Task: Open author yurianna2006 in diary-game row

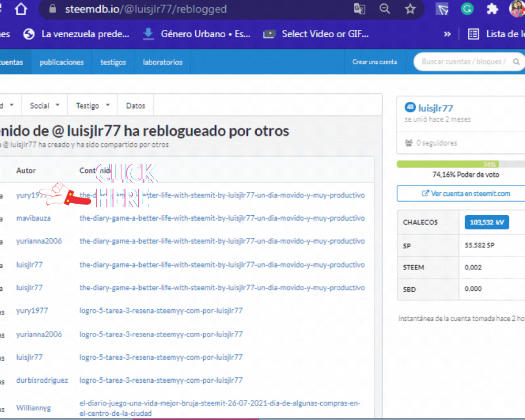Action: pos(39,241)
